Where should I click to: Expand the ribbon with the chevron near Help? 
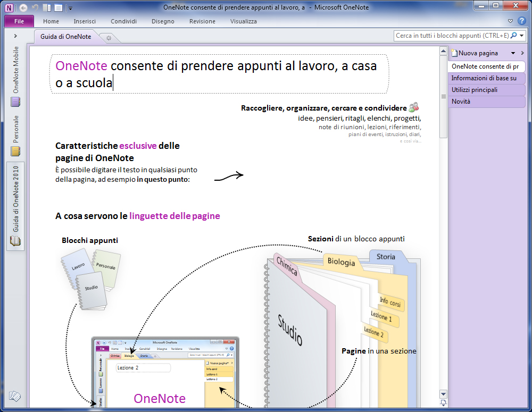(511, 21)
